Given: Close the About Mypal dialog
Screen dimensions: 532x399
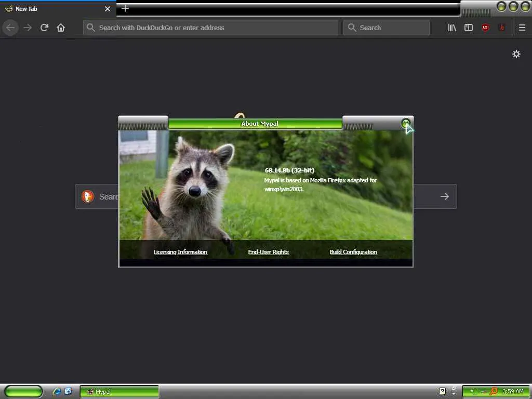Looking at the screenshot, I should pos(405,123).
